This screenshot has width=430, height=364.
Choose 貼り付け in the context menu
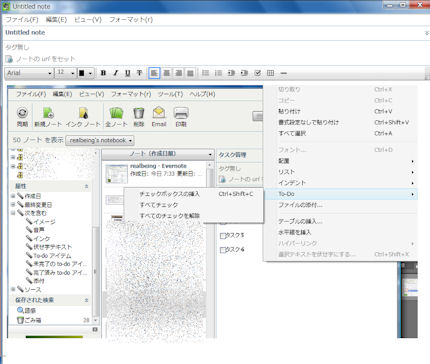pos(340,111)
